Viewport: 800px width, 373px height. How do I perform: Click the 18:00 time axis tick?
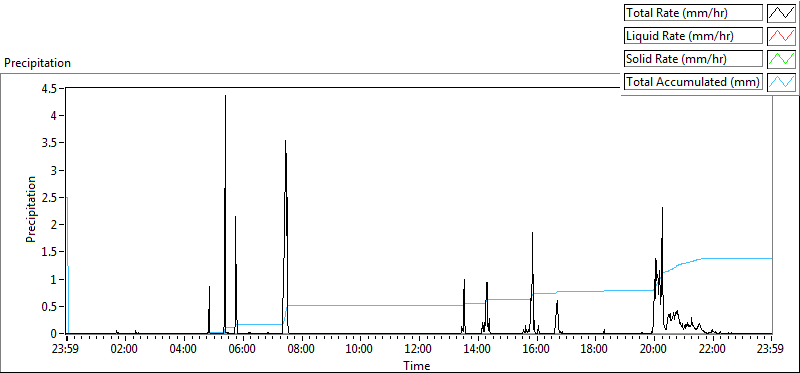595,350
